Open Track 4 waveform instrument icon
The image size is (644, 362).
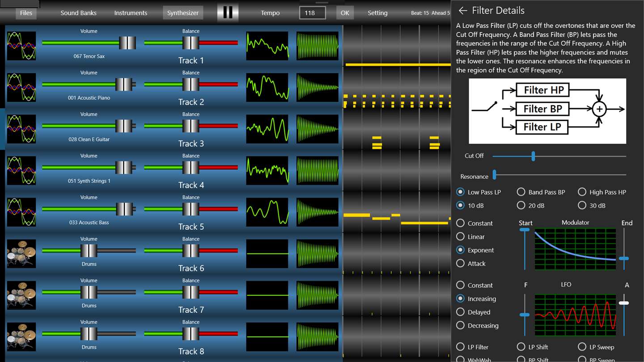click(21, 170)
